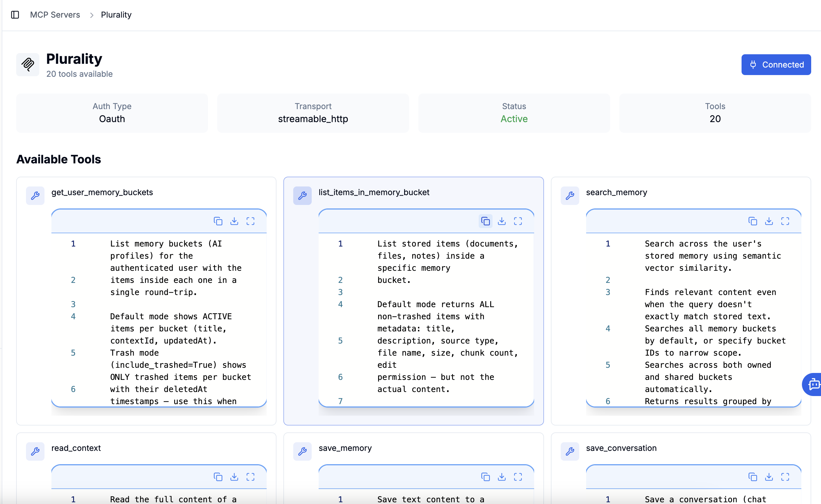Click 'Default mode returns ALL' code line
This screenshot has height=504, width=821.
point(436,304)
